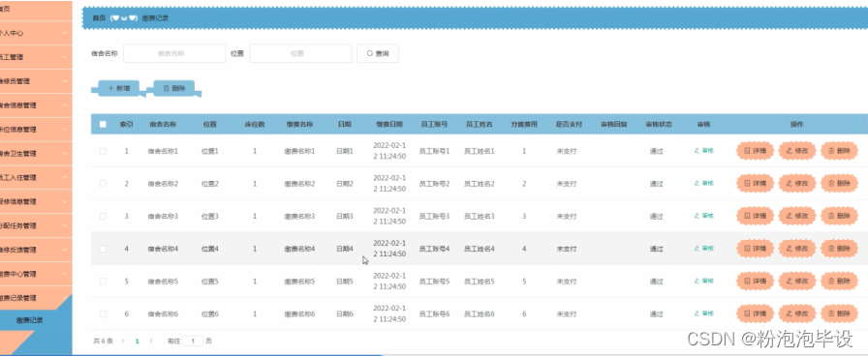Tick the checkbox for row 4
This screenshot has width=868, height=357.
[103, 249]
